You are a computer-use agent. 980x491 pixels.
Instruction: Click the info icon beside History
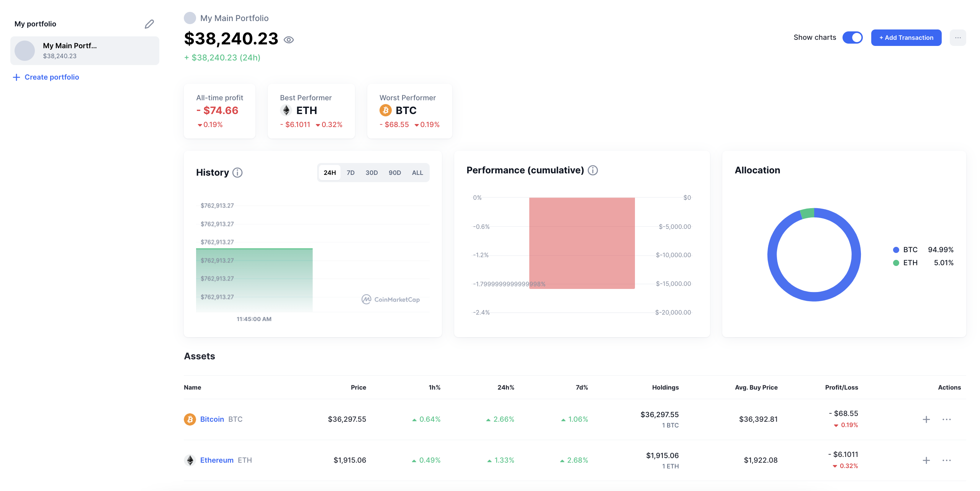(x=237, y=173)
